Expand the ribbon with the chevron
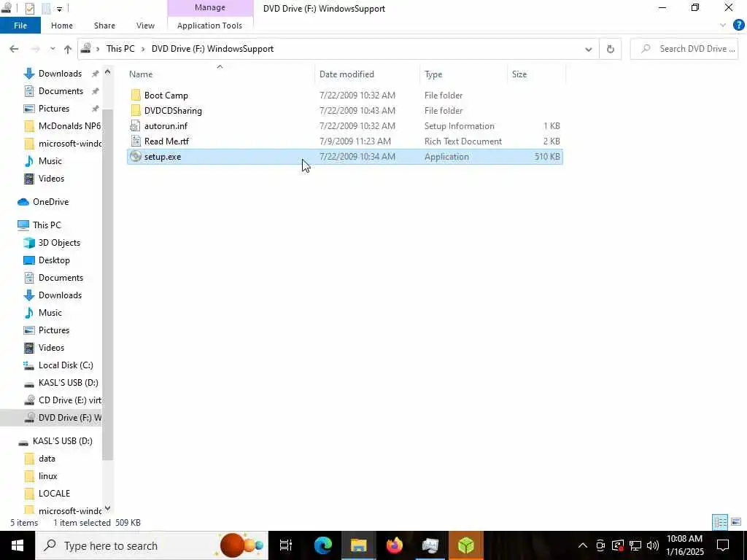The height and width of the screenshot is (560, 747). pyautogui.click(x=723, y=26)
